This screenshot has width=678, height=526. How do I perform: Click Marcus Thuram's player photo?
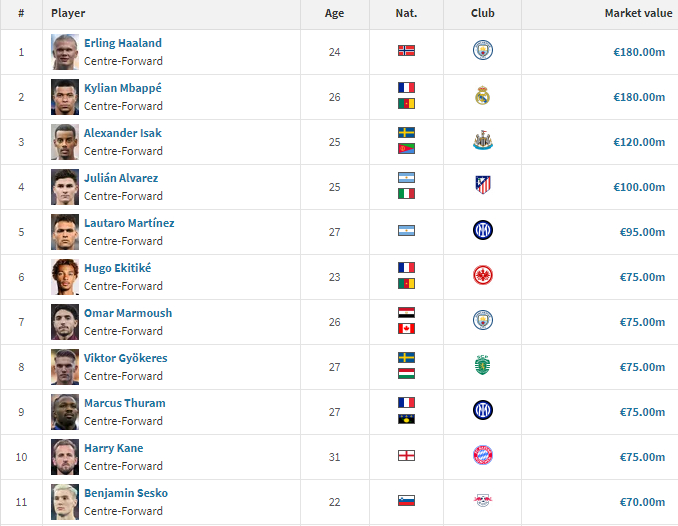pyautogui.click(x=65, y=412)
